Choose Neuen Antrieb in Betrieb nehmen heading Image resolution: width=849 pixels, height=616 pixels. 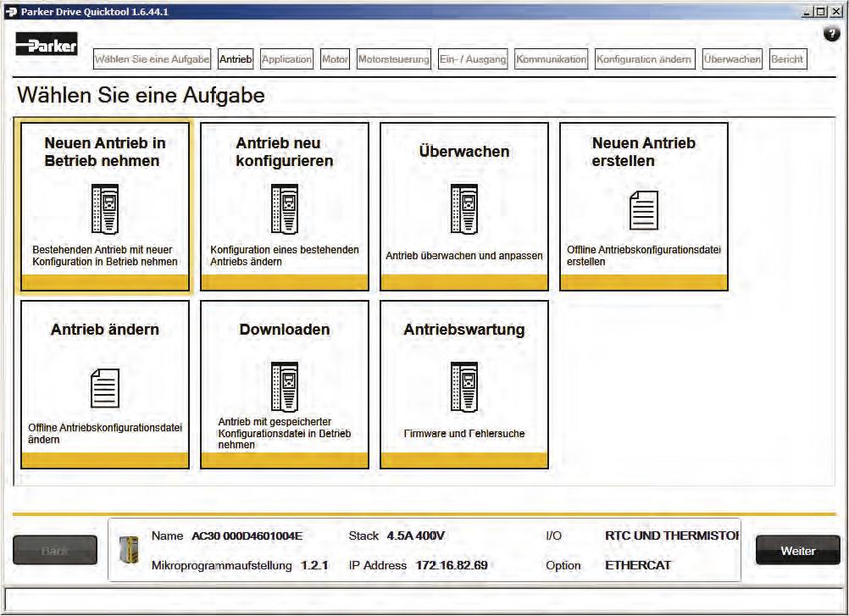(105, 153)
